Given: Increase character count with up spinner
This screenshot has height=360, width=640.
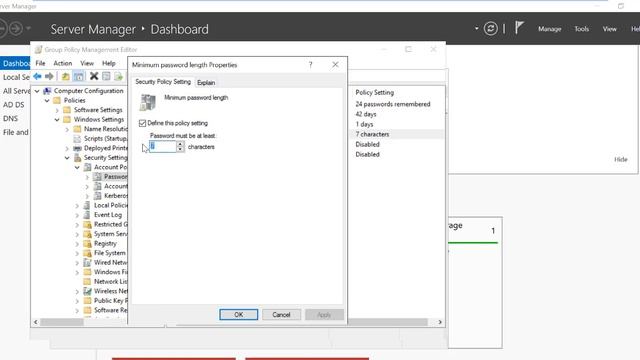Looking at the screenshot, I should [x=180, y=144].
